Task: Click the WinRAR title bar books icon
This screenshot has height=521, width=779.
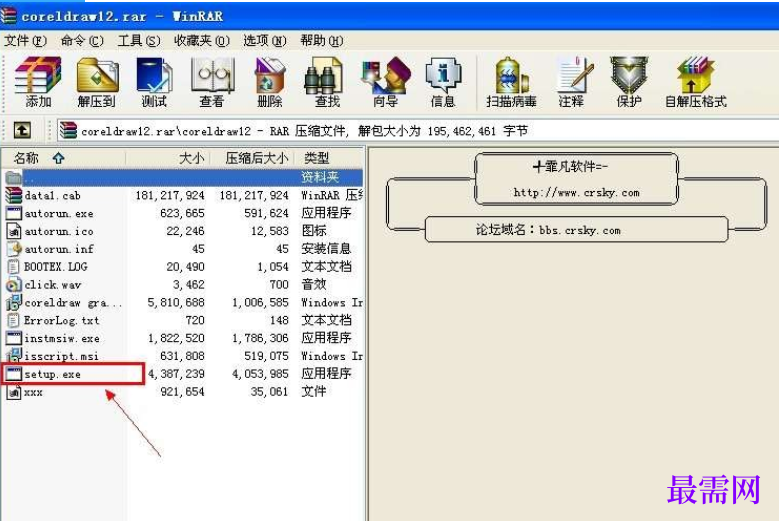Action: point(8,15)
